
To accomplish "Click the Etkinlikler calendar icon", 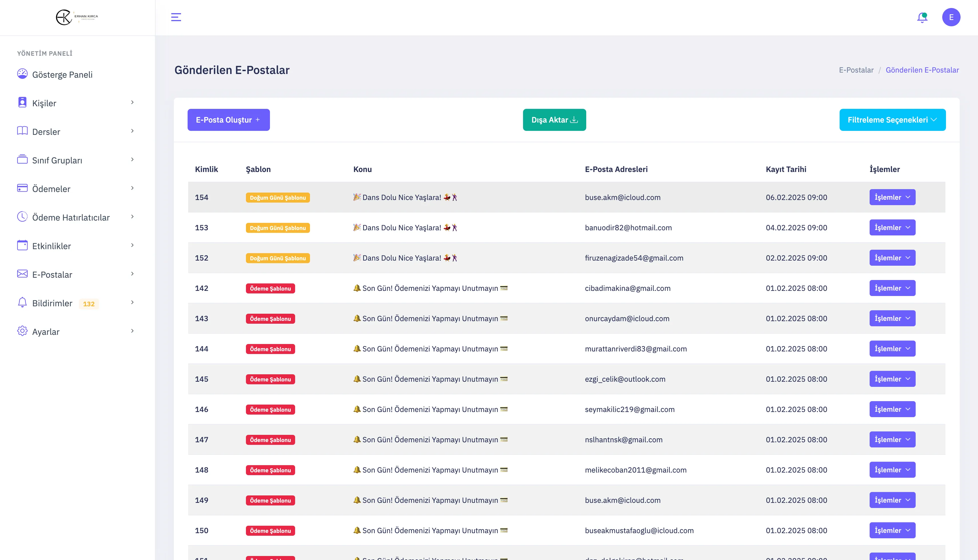I will point(22,245).
